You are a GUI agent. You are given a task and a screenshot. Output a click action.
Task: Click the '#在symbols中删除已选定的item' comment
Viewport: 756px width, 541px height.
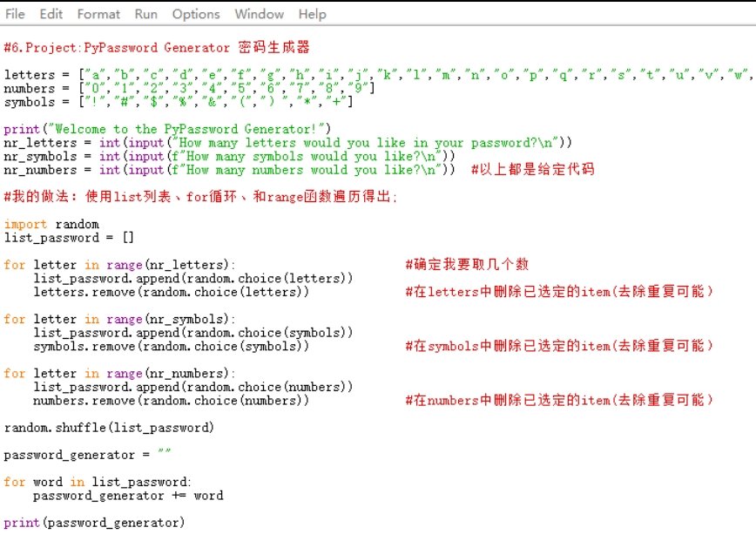pyautogui.click(x=559, y=346)
